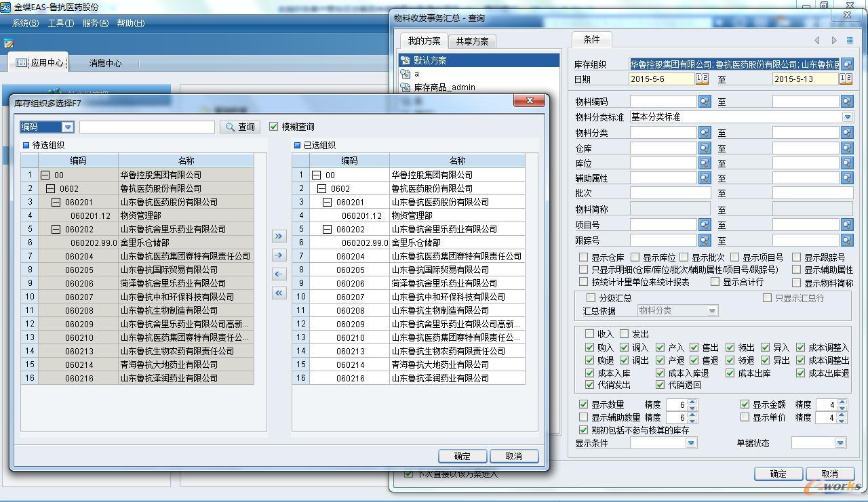
Task: Open the 编码 search field dropdown
Action: (x=67, y=127)
